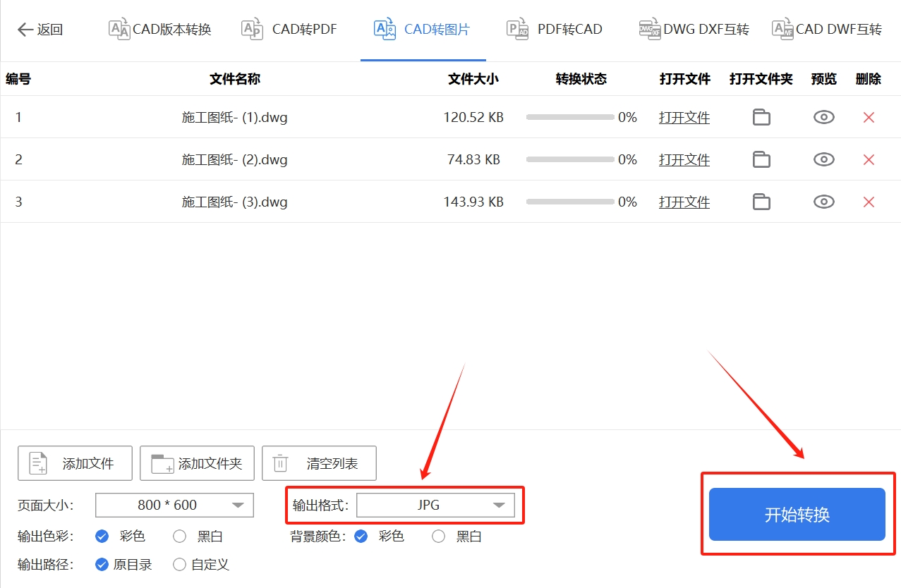Click the 添加文件夹 add folder icon
This screenshot has width=901, height=588.
tap(158, 463)
